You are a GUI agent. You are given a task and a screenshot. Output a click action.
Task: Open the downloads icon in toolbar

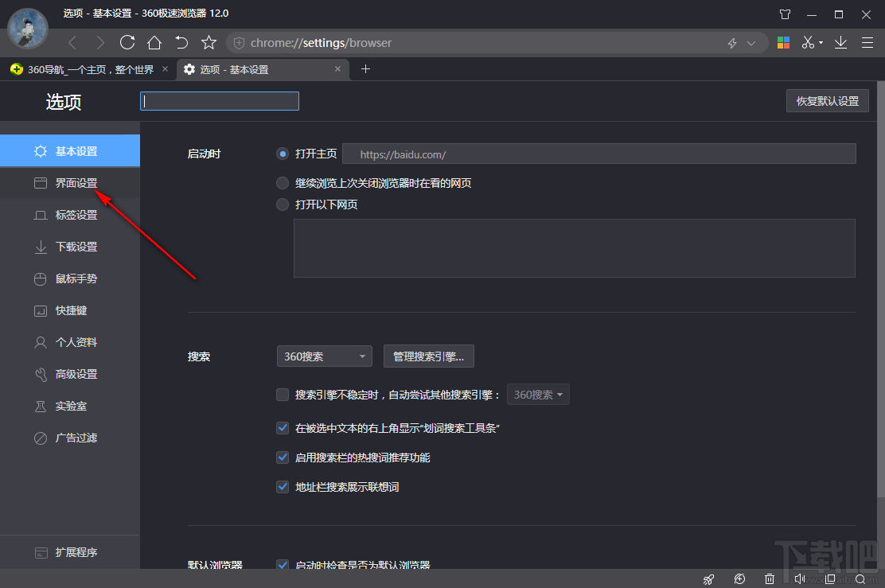tap(841, 42)
